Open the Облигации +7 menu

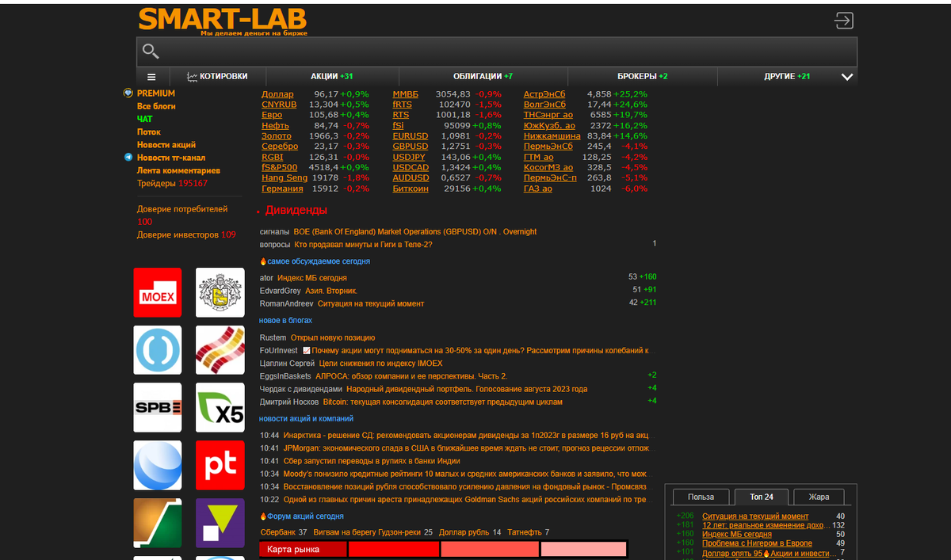pyautogui.click(x=483, y=77)
